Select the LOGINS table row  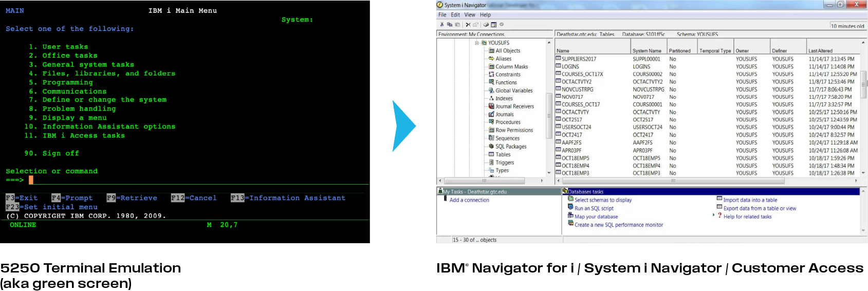pyautogui.click(x=707, y=66)
